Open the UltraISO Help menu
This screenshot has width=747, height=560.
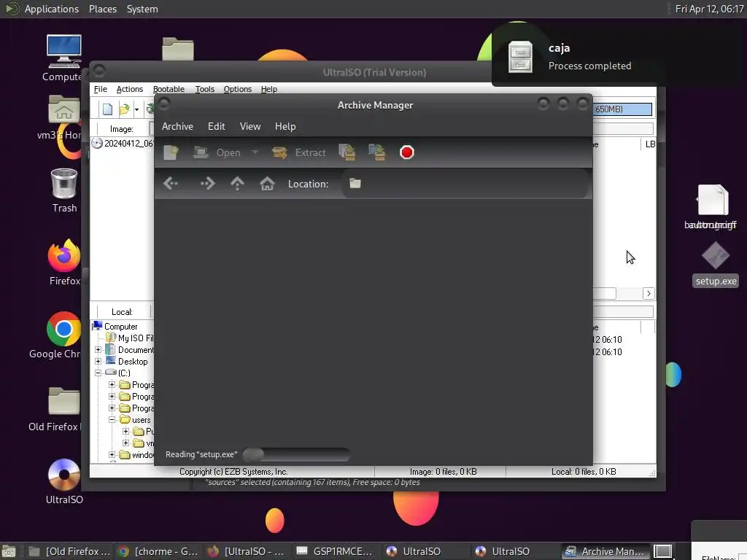268,89
